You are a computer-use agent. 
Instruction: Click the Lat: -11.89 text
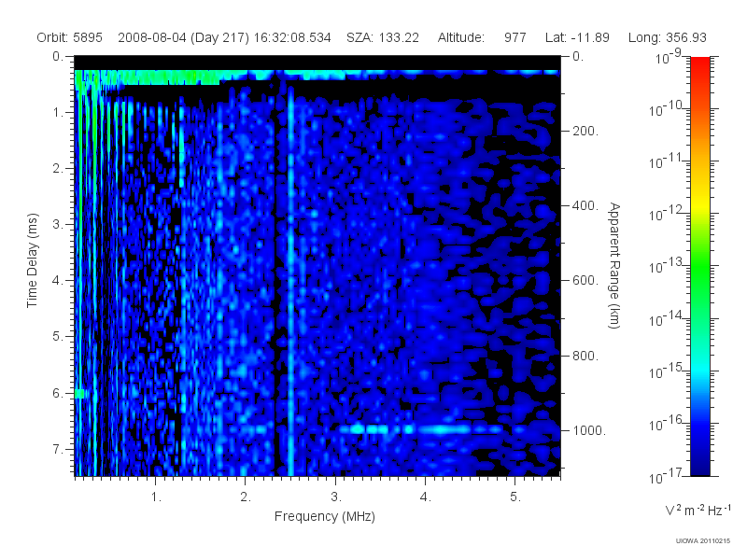pyautogui.click(x=577, y=37)
